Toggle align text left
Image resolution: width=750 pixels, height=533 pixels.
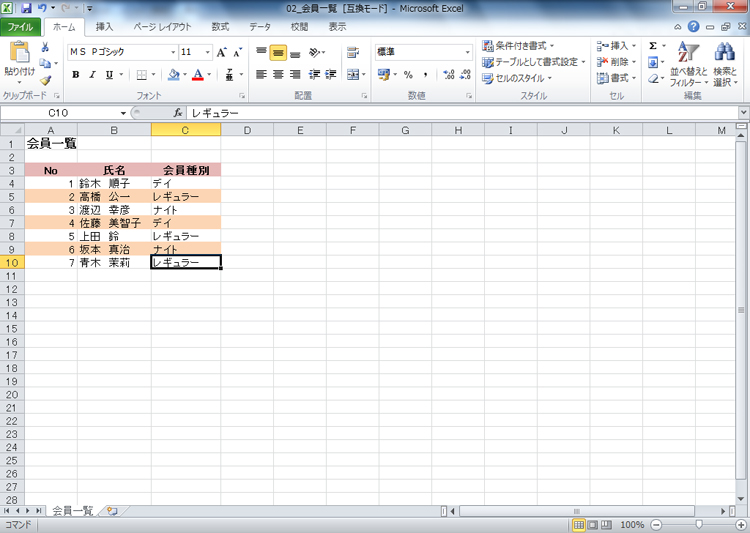261,75
